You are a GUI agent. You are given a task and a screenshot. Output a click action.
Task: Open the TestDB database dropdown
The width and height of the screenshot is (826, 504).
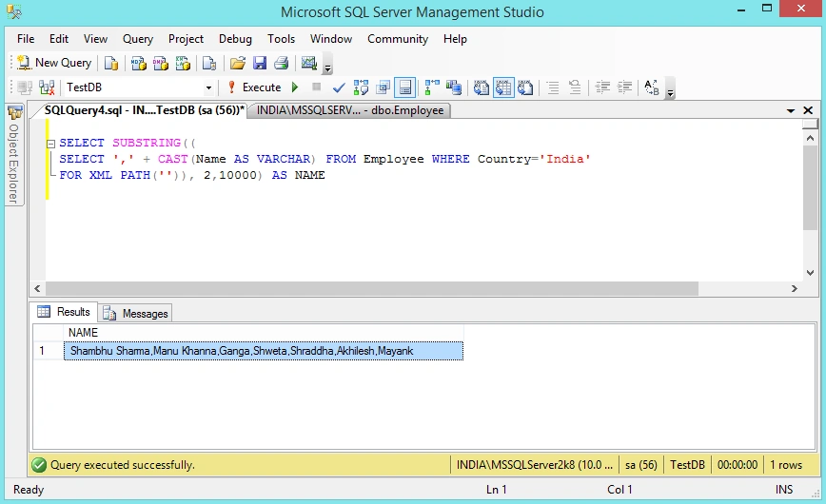[208, 87]
